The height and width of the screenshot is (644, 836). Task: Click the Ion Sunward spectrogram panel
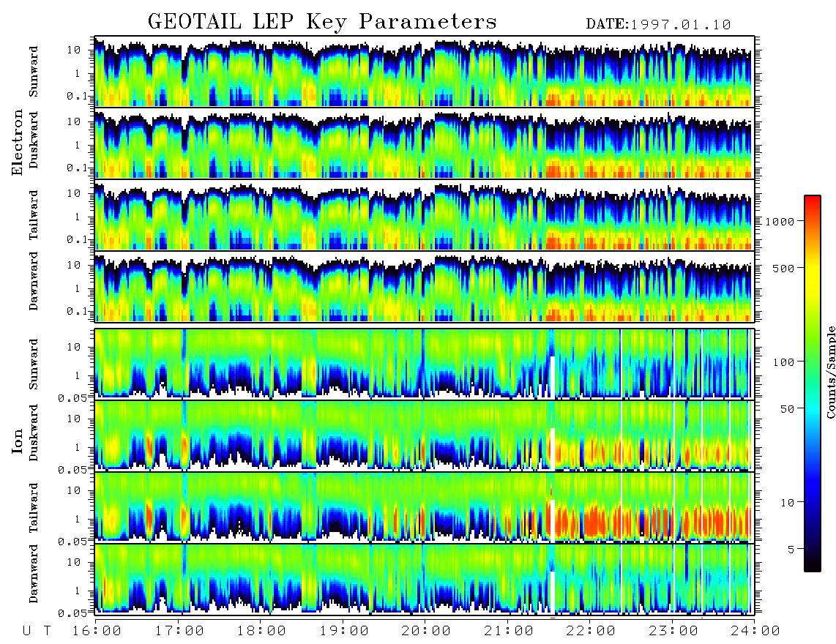425,364
